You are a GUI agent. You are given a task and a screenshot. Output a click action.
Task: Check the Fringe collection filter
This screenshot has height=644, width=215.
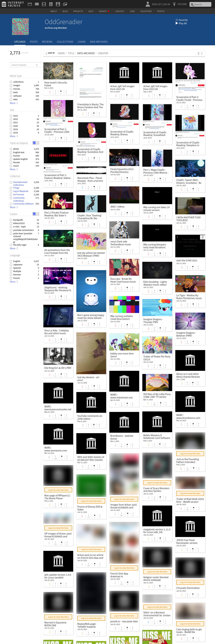click(x=11, y=188)
